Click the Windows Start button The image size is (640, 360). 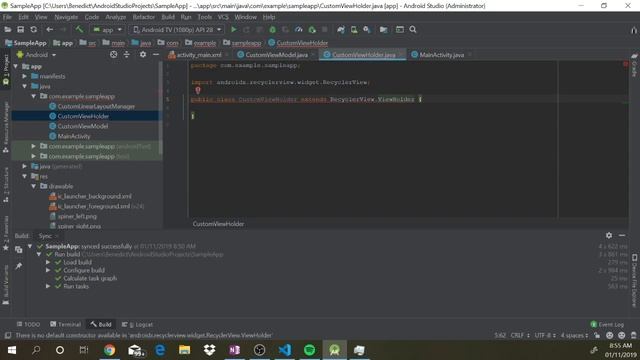12,350
